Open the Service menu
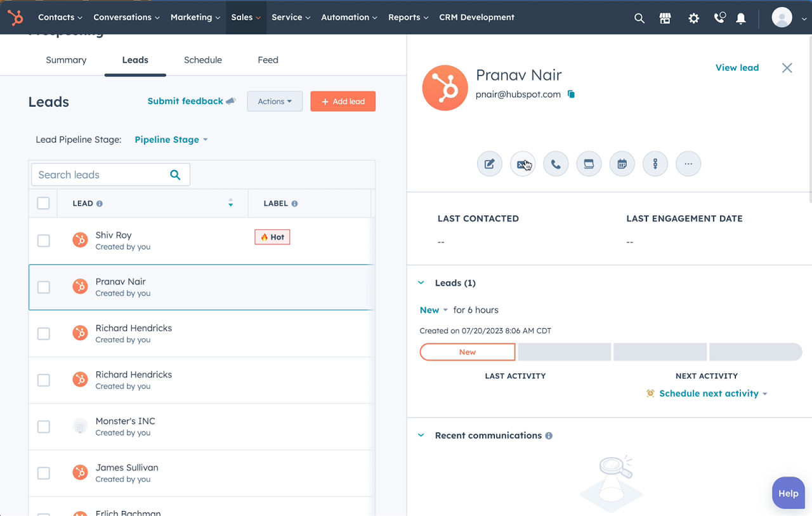Viewport: 812px width, 516px height. coord(291,17)
